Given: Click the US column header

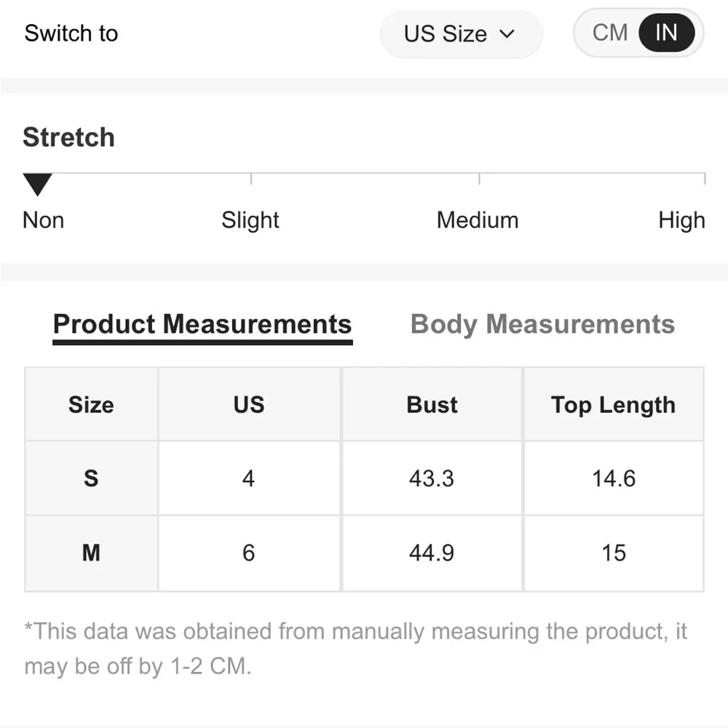Looking at the screenshot, I should 249,405.
